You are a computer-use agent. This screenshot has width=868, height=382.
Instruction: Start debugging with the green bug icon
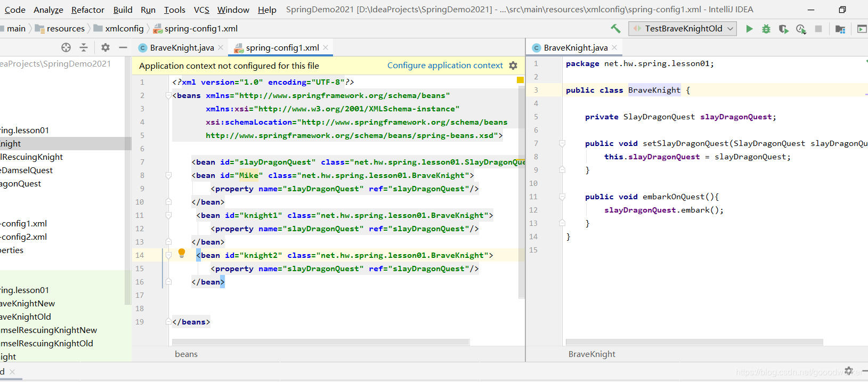[x=766, y=29]
